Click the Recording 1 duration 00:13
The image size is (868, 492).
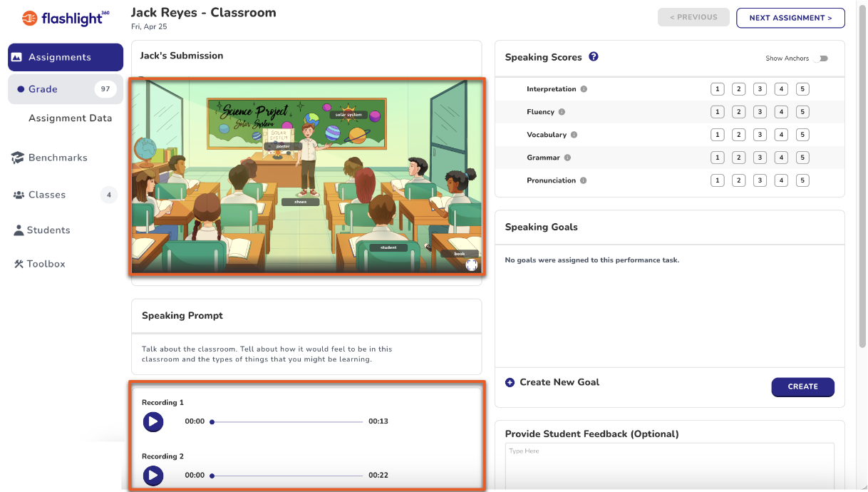378,421
